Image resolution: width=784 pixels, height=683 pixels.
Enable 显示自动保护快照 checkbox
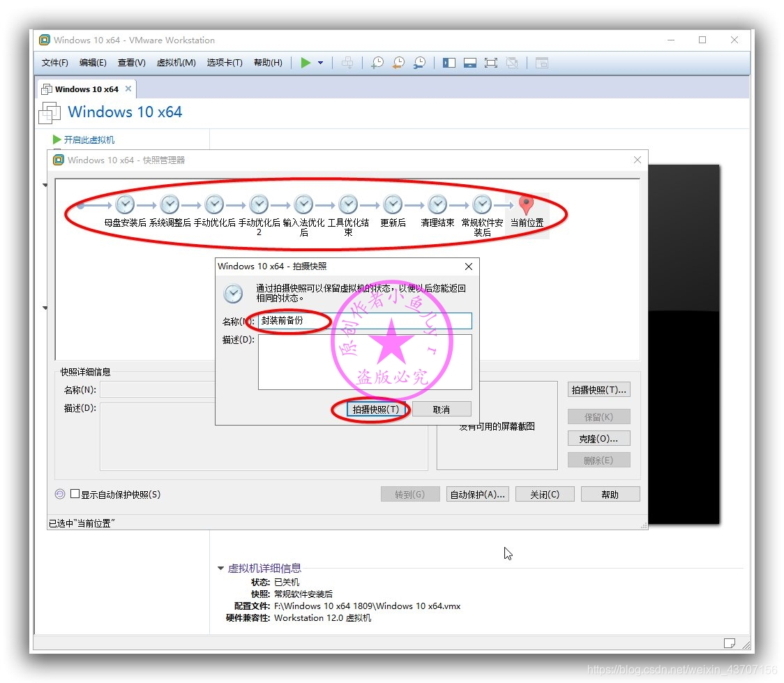[x=74, y=493]
